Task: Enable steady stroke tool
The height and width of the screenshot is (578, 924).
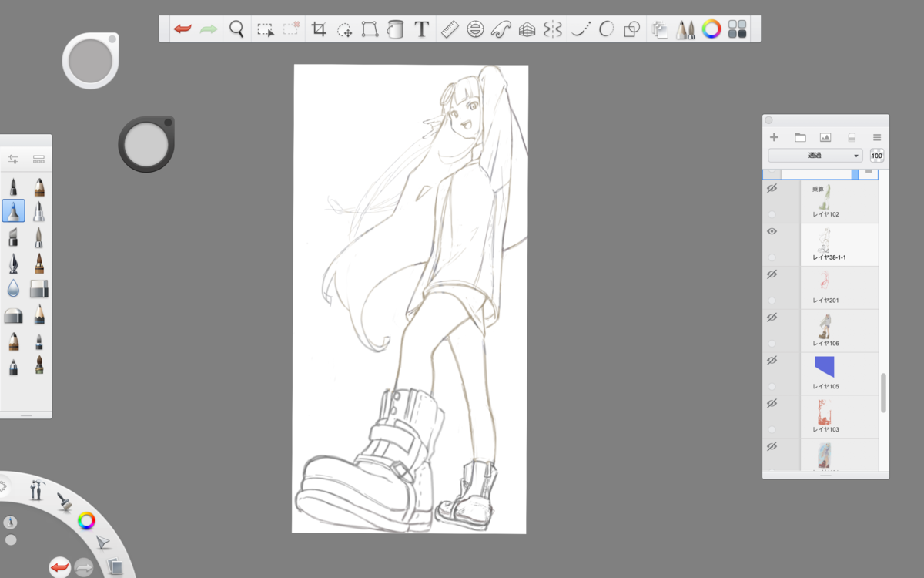Action: pyautogui.click(x=581, y=30)
